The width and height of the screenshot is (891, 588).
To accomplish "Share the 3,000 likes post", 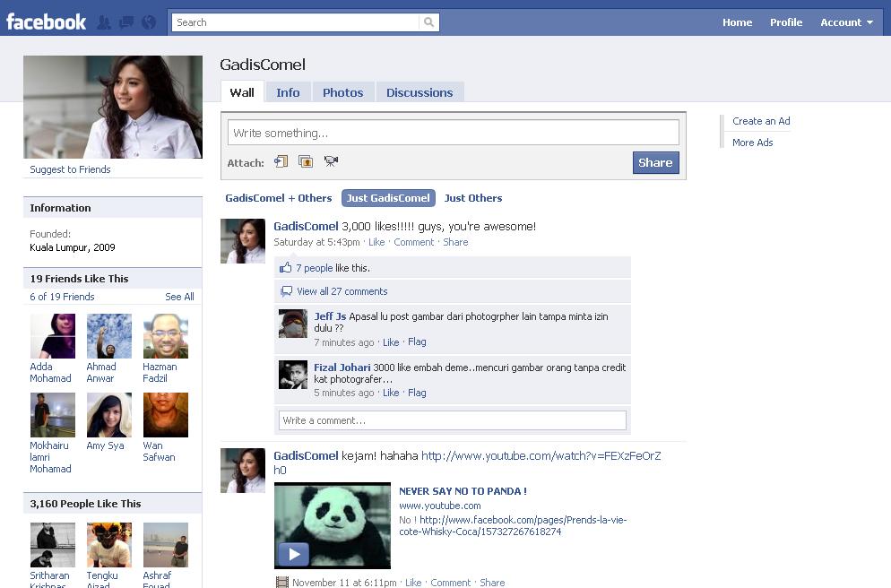I will 455,242.
